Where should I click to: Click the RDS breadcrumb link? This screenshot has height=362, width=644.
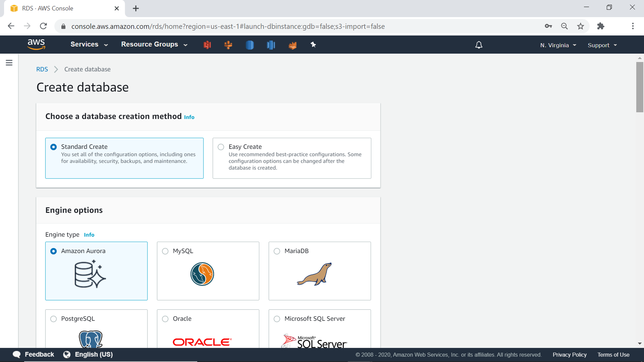point(42,69)
